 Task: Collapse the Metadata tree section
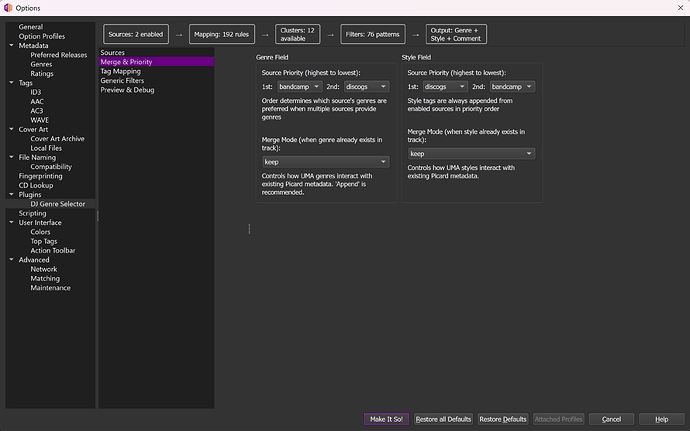click(x=11, y=45)
